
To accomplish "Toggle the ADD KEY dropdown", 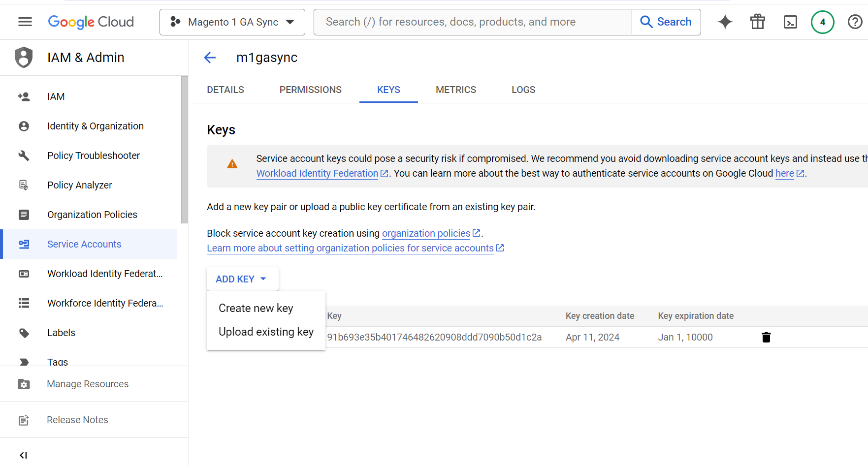I will click(241, 279).
